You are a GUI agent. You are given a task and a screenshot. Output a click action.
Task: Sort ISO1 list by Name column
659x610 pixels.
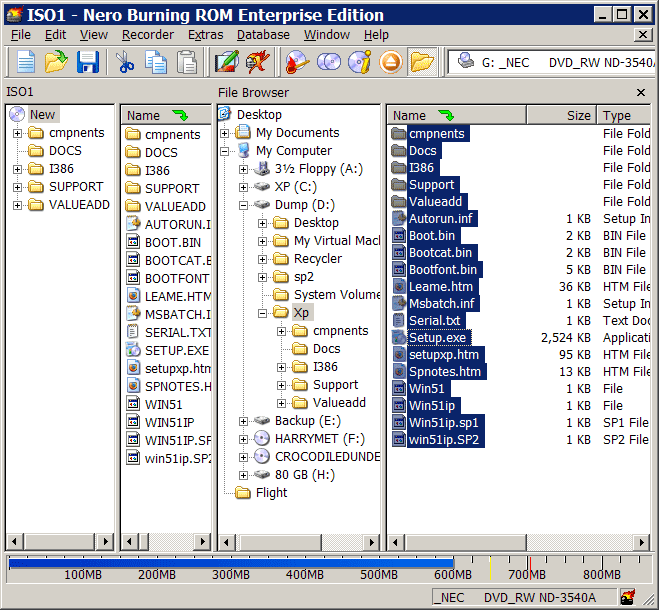click(166, 115)
